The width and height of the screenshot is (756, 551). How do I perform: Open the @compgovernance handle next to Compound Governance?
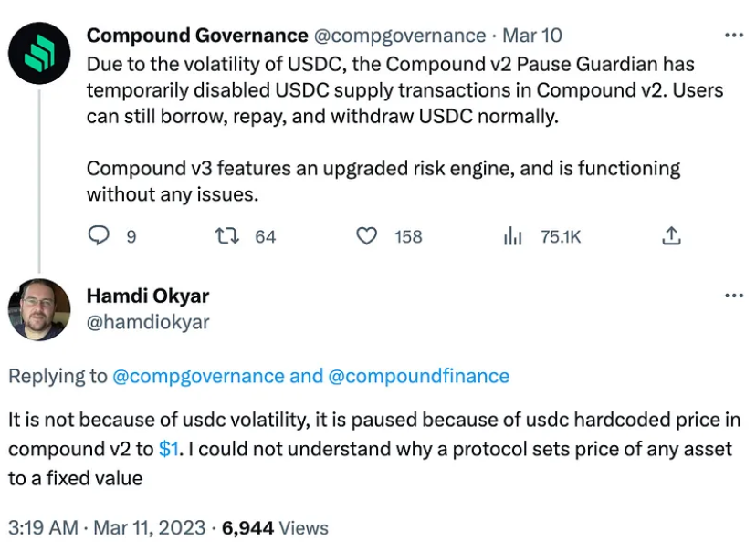click(x=400, y=36)
